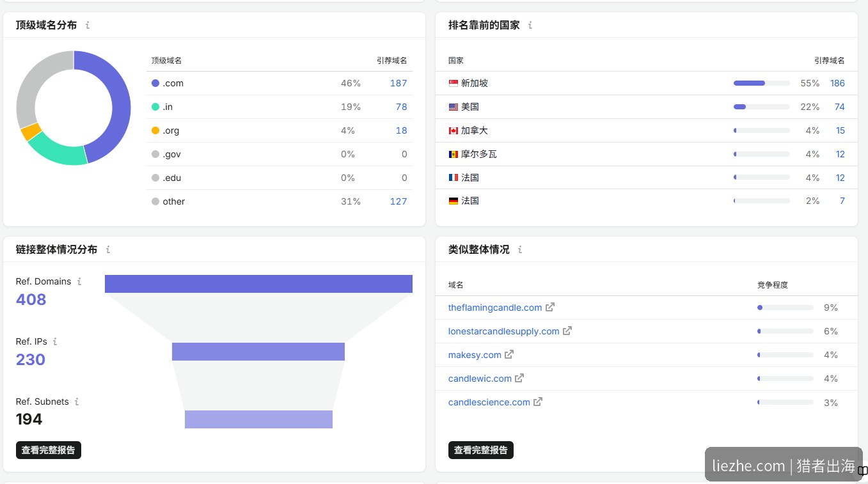Screen dimensions: 868x484
Task: Click info icon beside Ref. IPs label
Action: point(55,341)
